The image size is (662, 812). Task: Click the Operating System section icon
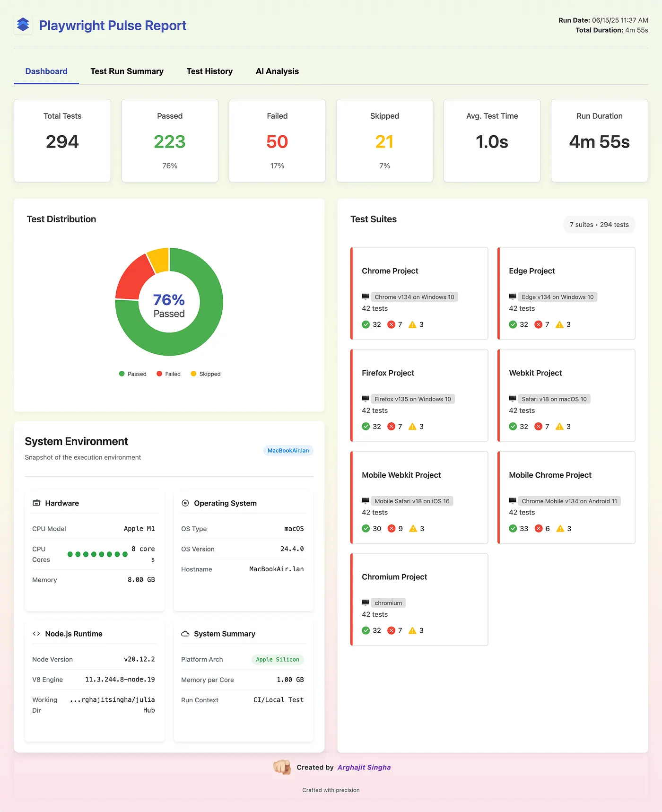[x=185, y=503]
